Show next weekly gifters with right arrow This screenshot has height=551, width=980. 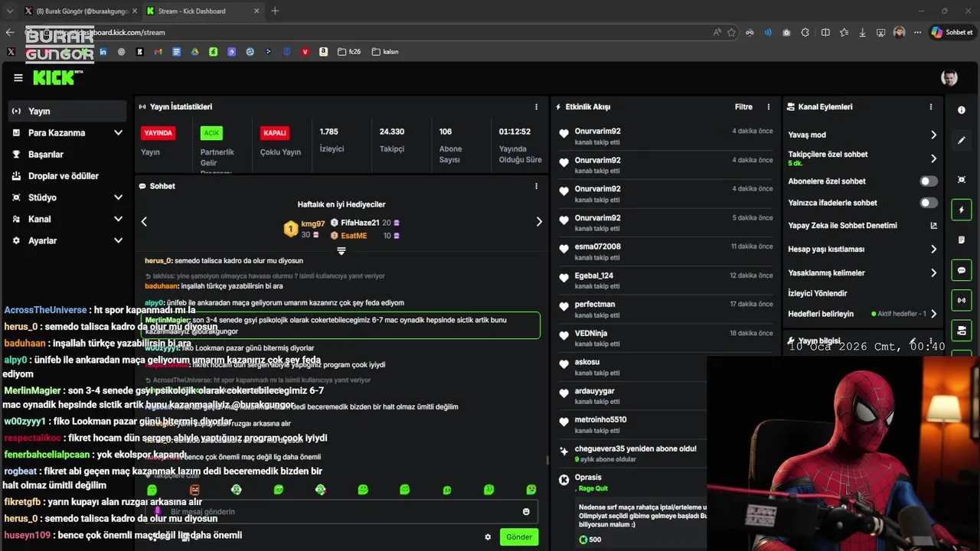pyautogui.click(x=539, y=222)
